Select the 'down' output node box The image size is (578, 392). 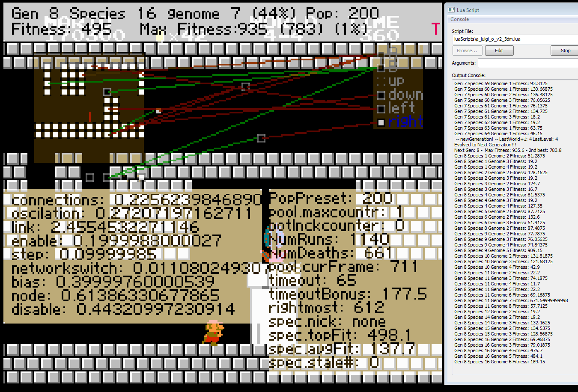click(x=381, y=95)
